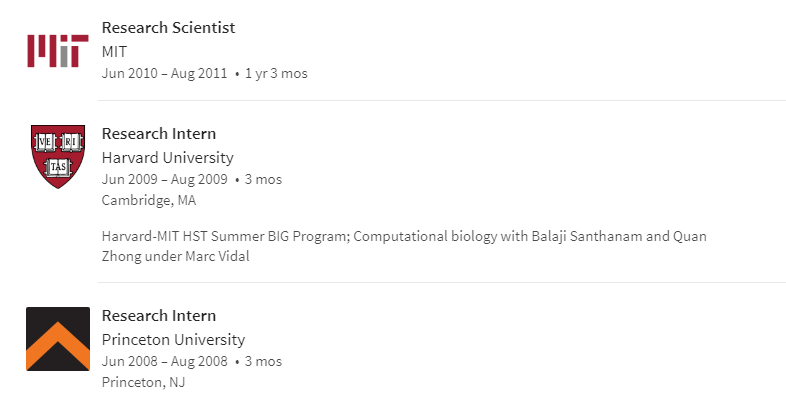Click the 3 mos duration under Princeton
The width and height of the screenshot is (786, 401).
263,361
